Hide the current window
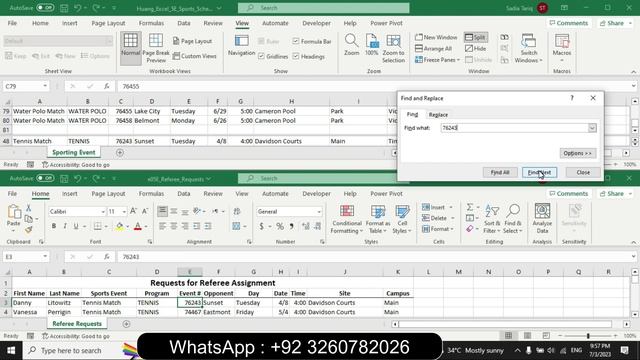The image size is (640, 360). [476, 49]
